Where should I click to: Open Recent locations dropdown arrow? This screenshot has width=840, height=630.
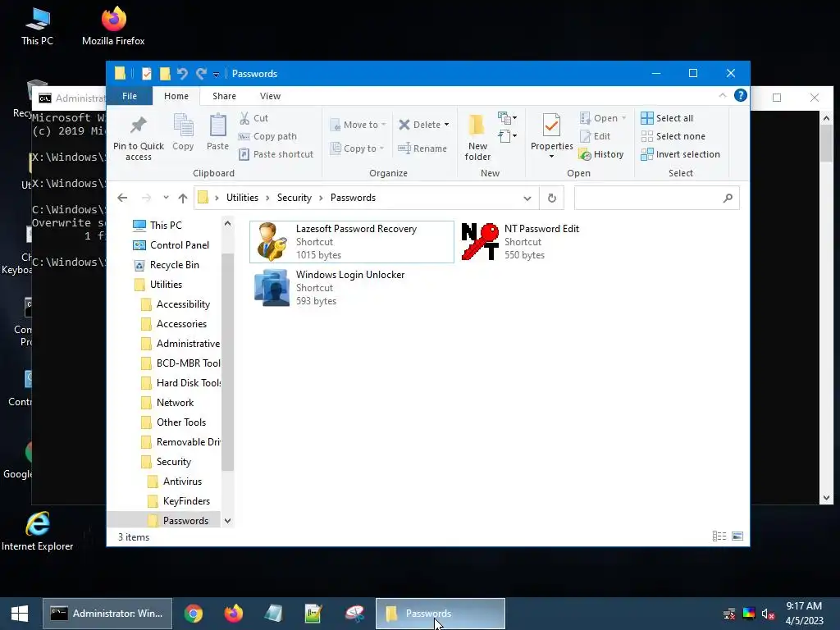(166, 198)
